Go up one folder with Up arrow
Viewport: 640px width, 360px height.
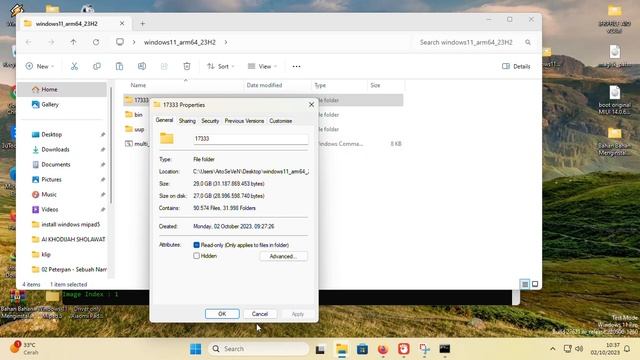pyautogui.click(x=73, y=42)
